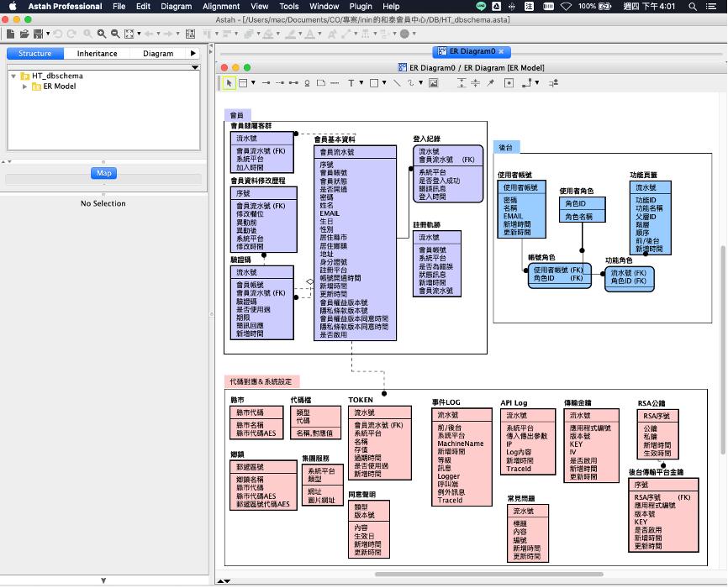This screenshot has width=728, height=588.
Task: Select the note anchor dashed line tool
Action: [x=335, y=83]
